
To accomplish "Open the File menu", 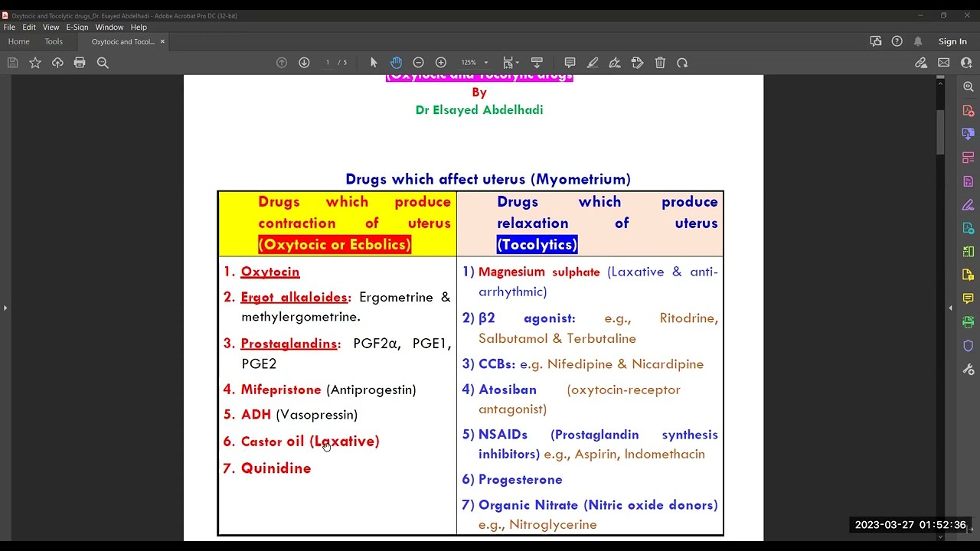I will tap(9, 28).
